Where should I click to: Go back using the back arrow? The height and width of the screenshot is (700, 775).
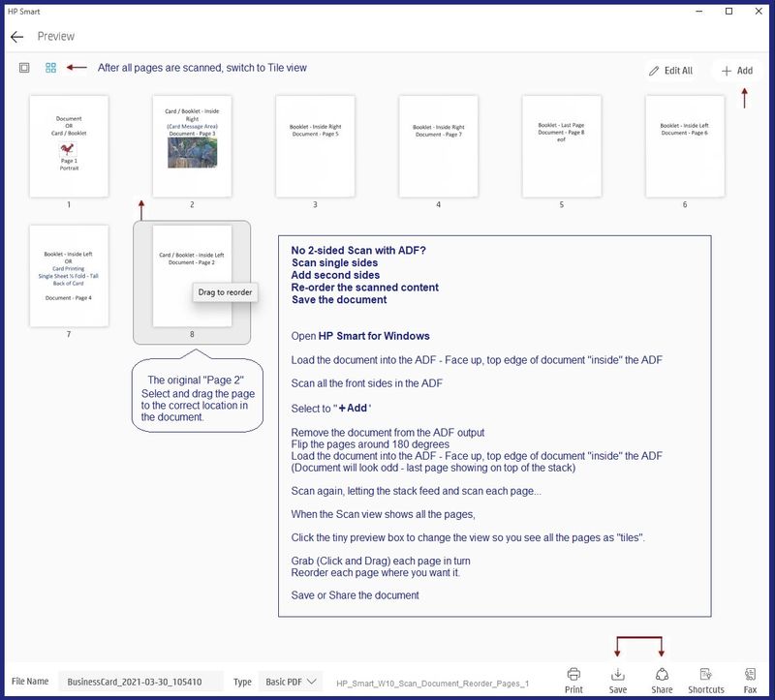16,37
